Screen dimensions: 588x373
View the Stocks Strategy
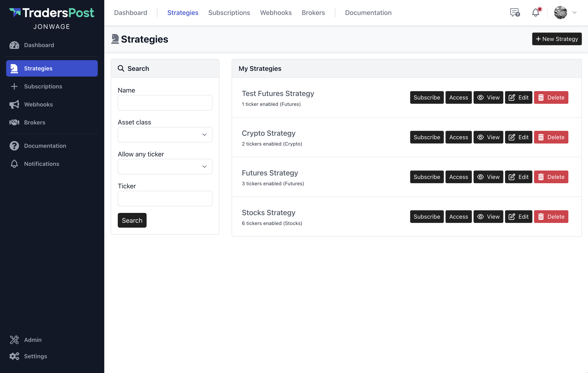pyautogui.click(x=488, y=217)
